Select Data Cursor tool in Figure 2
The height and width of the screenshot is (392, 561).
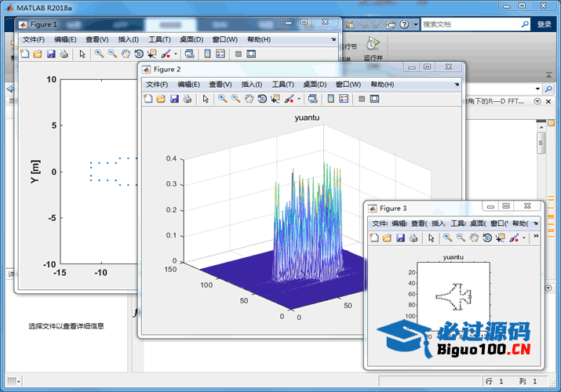click(x=275, y=99)
